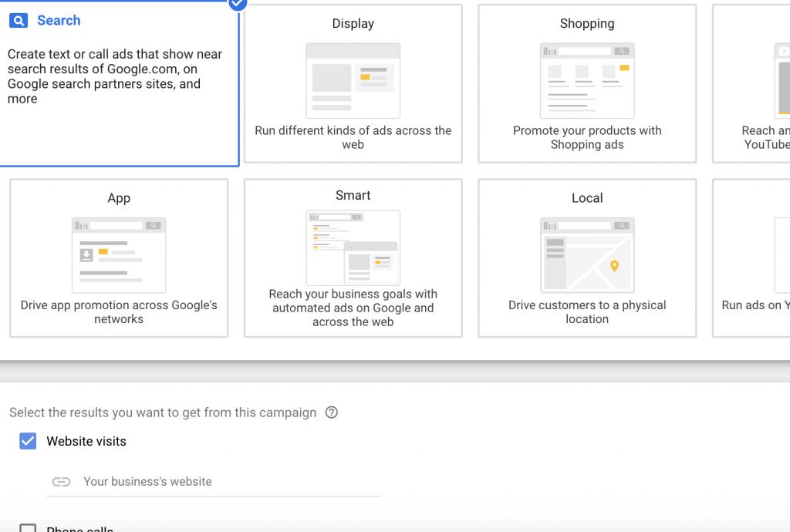Click the Local campaign map illustration
790x532 pixels.
[x=586, y=254]
